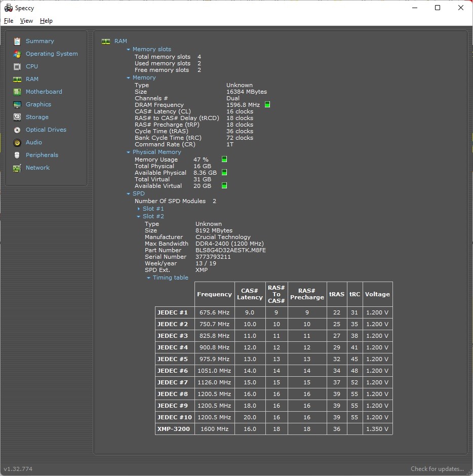Click the Command Rate (CR) label

(165, 144)
